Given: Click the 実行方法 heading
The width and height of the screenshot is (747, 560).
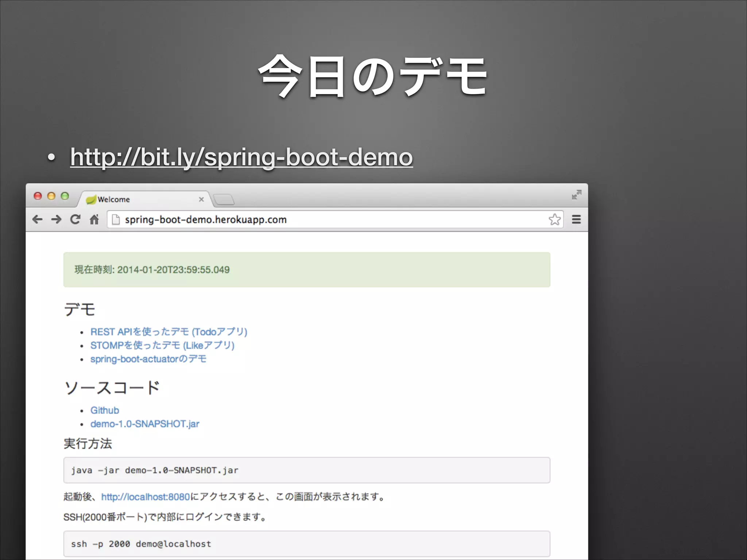Looking at the screenshot, I should 88,444.
